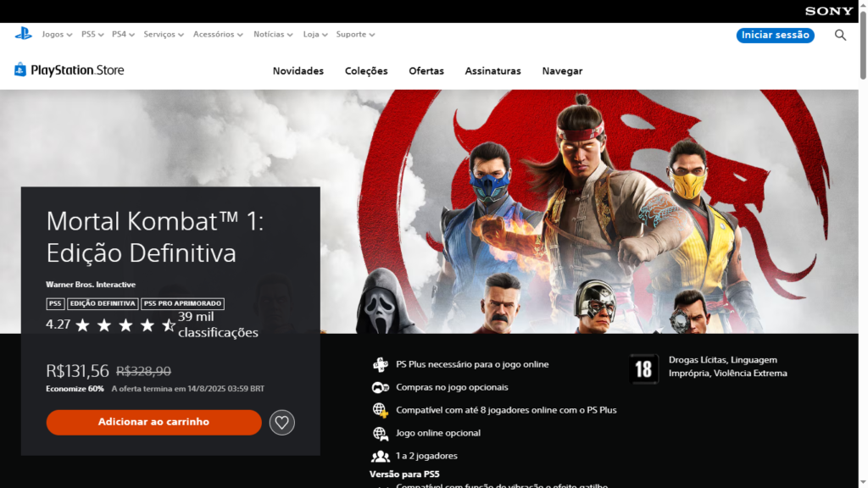Open the Coleções store tab
Image resolution: width=868 pixels, height=488 pixels.
click(366, 71)
